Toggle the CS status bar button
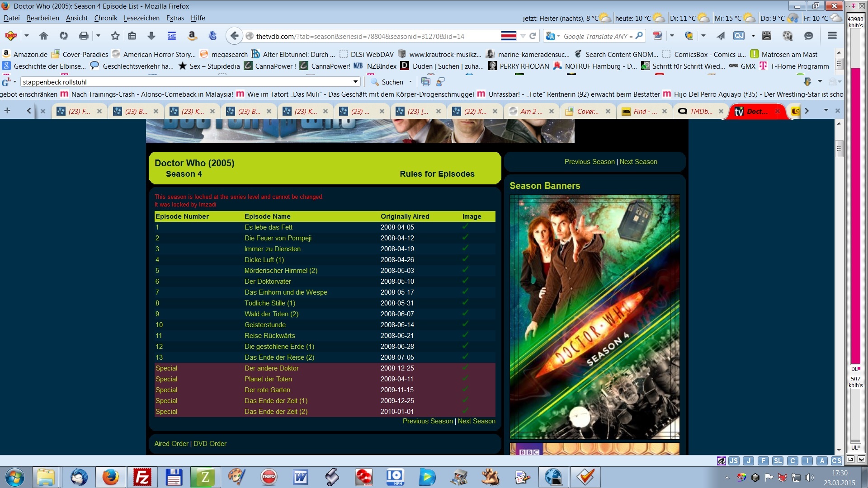This screenshot has width=868, height=488. [836, 461]
